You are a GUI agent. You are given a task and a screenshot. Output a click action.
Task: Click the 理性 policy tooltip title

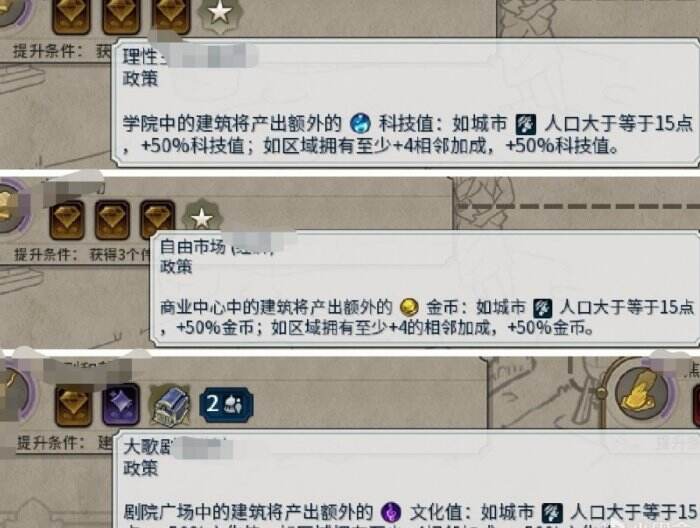(141, 57)
